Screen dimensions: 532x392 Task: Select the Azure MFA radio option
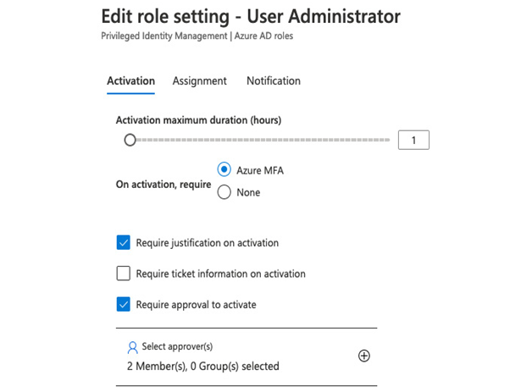point(224,169)
